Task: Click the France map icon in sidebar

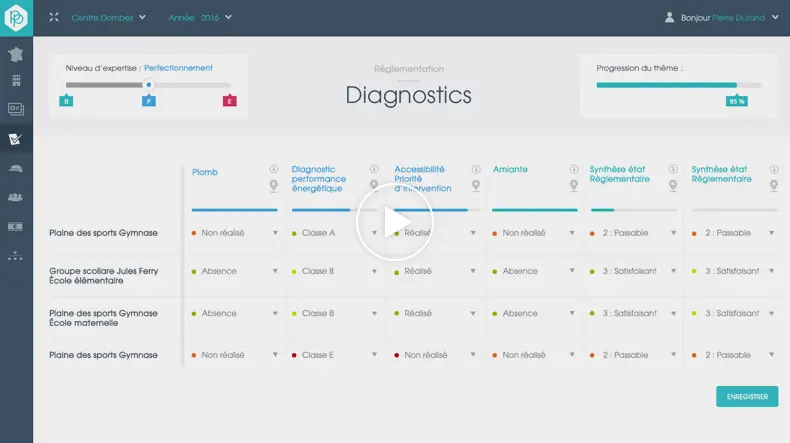Action: (16, 55)
